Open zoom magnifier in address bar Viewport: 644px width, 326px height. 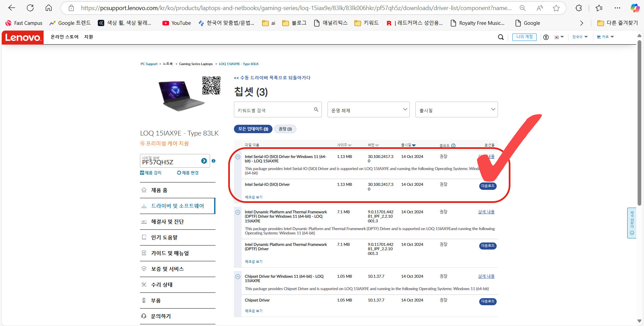pyautogui.click(x=523, y=8)
